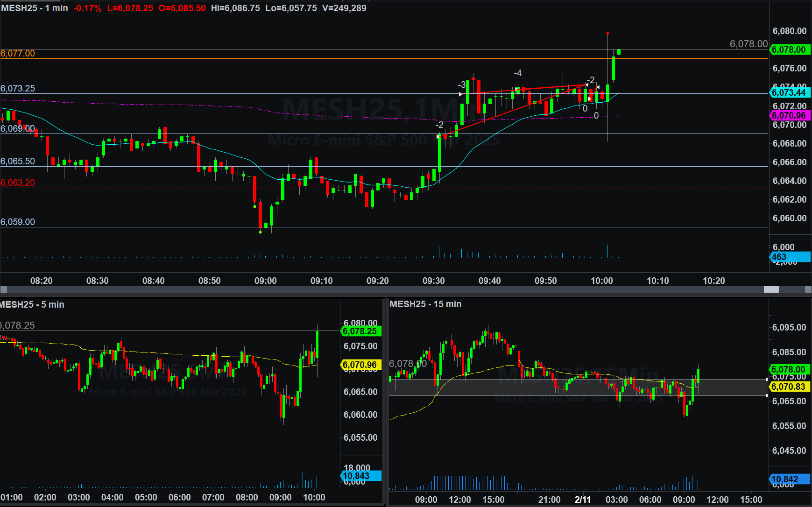Click 09:30 on the 1 min time axis
The height and width of the screenshot is (507, 812).
(434, 281)
